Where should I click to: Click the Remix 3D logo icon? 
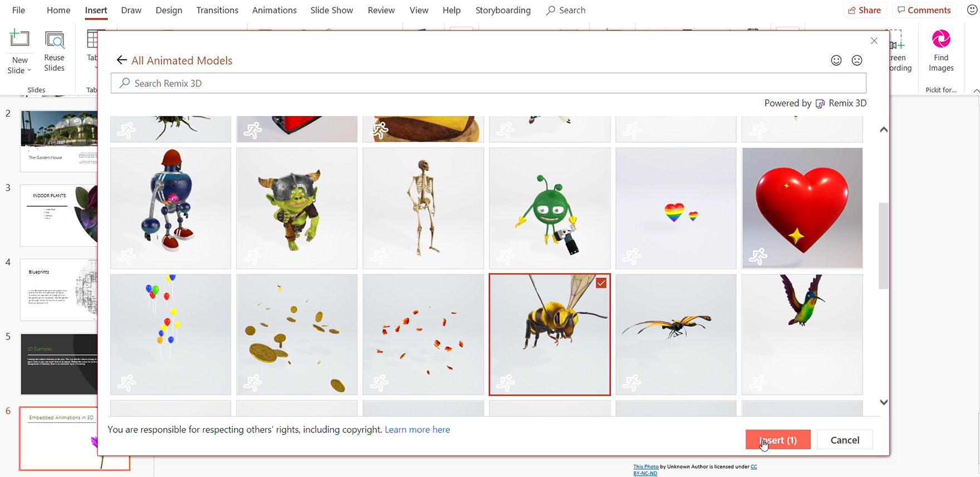pyautogui.click(x=820, y=104)
